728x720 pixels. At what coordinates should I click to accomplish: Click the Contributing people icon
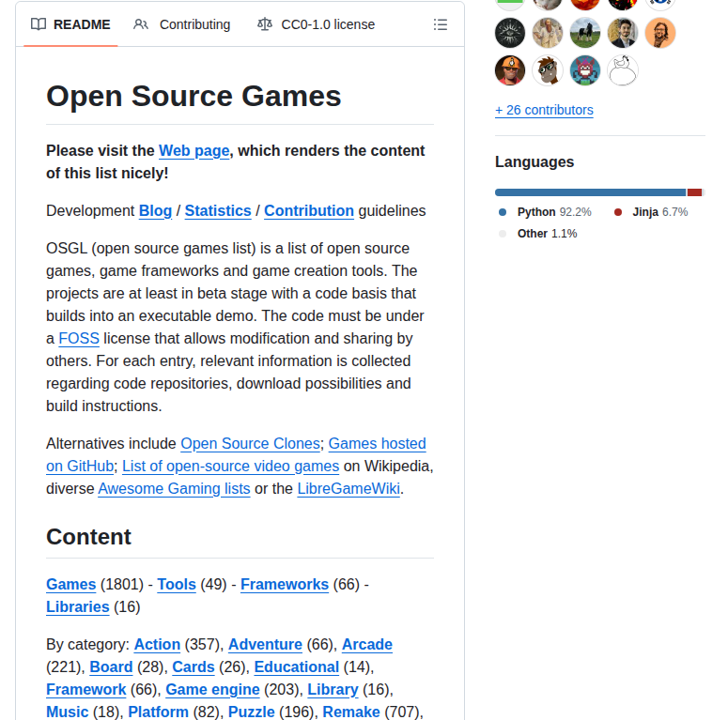tap(141, 24)
